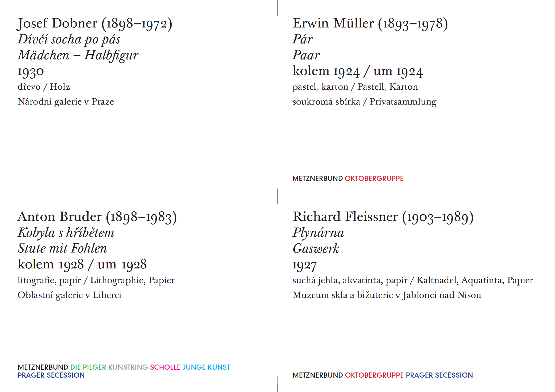The height and width of the screenshot is (392, 555).
Task: Click the text Národní galerie v Praze
Action: pyautogui.click(x=66, y=102)
